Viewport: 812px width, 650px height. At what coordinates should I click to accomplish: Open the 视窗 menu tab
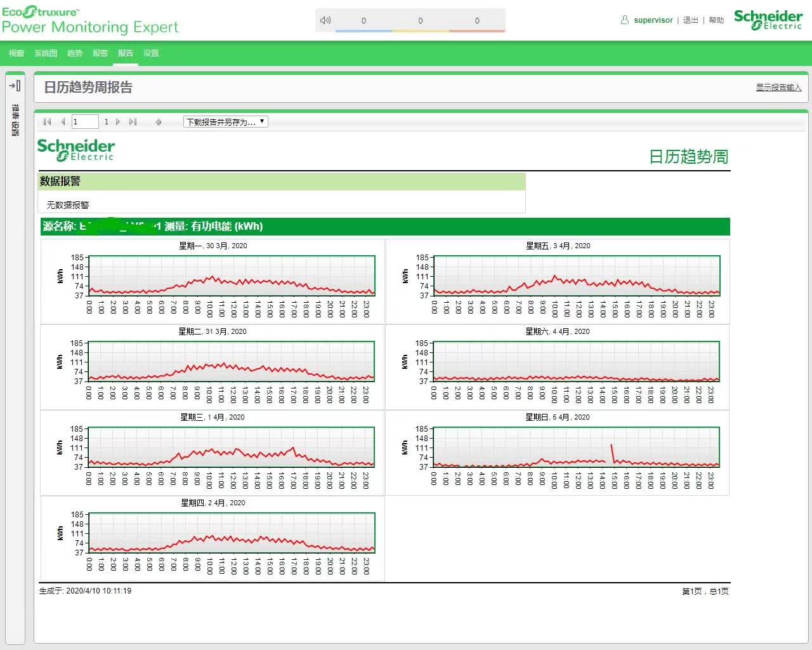[x=16, y=53]
